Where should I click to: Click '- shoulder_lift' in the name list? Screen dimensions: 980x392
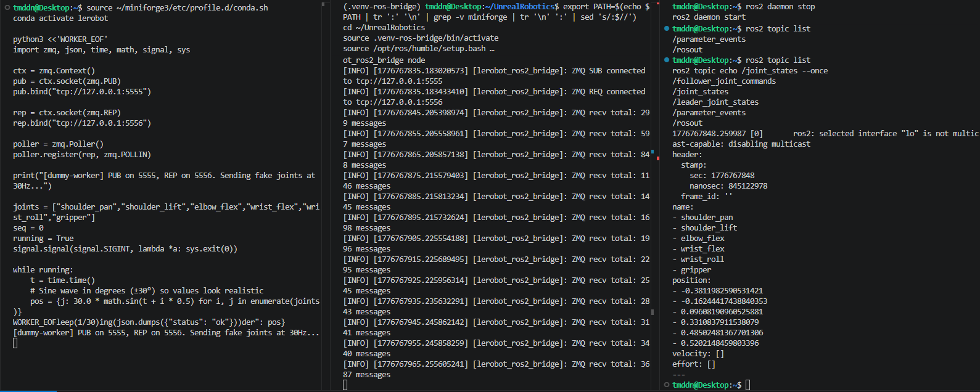(705, 227)
